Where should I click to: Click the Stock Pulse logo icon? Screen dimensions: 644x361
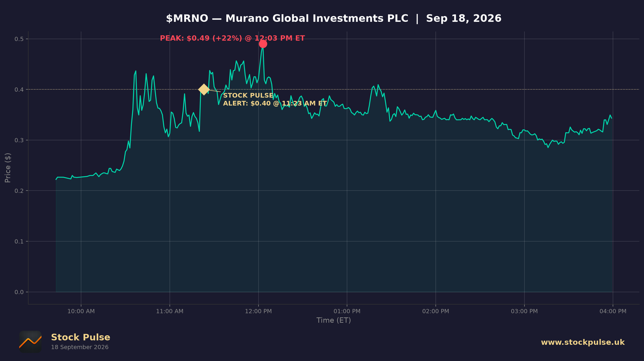pos(30,342)
